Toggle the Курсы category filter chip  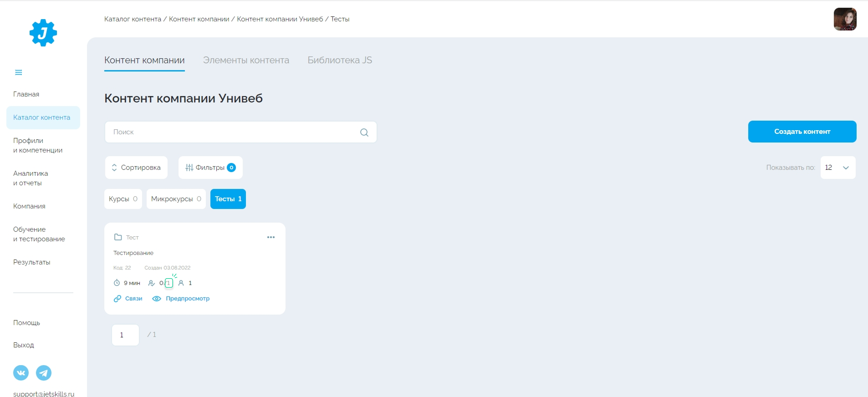pos(123,199)
